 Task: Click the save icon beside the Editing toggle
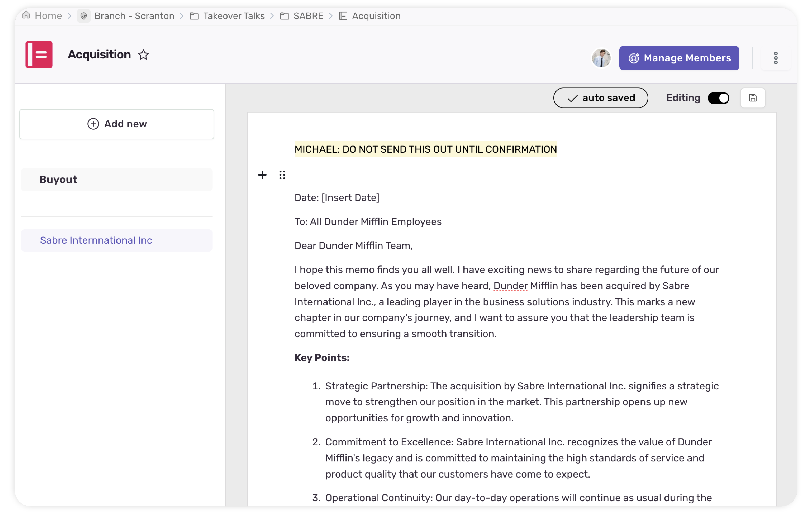coord(753,98)
